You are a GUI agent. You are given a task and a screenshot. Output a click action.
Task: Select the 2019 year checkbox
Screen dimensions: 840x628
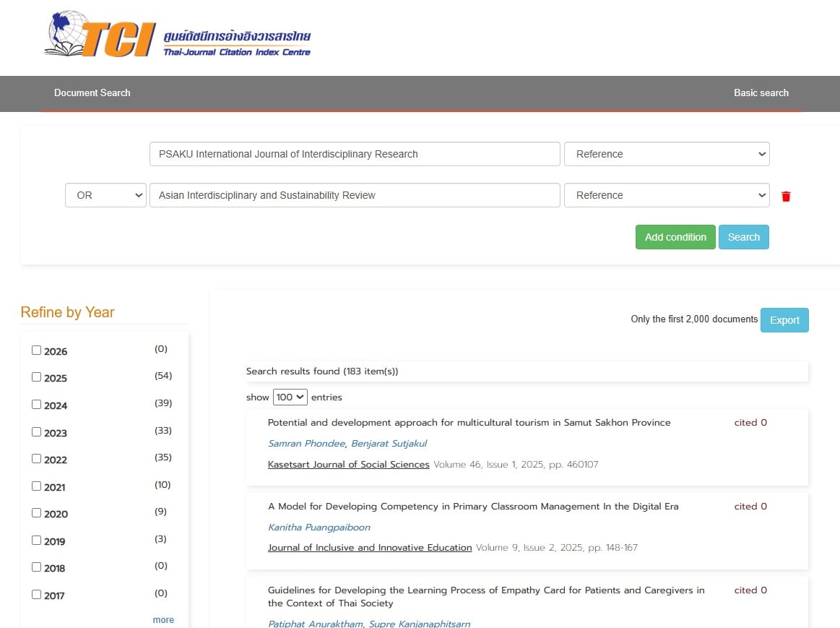pos(37,541)
